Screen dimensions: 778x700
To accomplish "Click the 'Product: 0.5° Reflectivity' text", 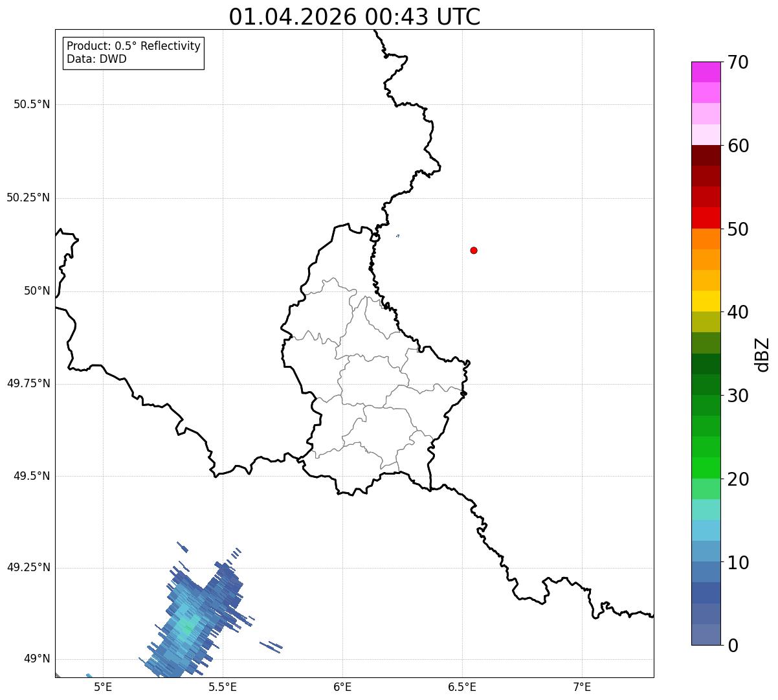I will tap(134, 47).
